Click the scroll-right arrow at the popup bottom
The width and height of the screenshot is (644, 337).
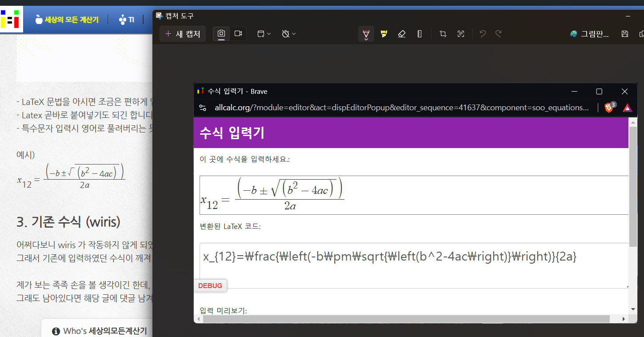(624, 319)
